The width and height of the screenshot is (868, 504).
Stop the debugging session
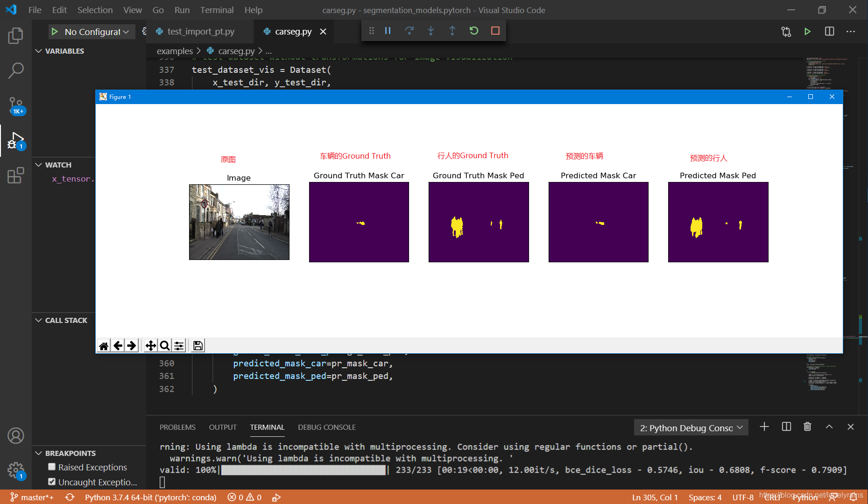coord(495,31)
